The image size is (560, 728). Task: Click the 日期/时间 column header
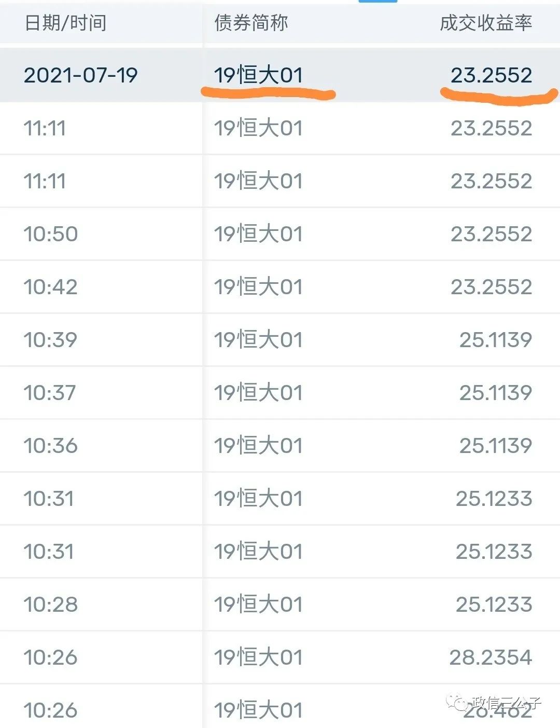pyautogui.click(x=66, y=23)
